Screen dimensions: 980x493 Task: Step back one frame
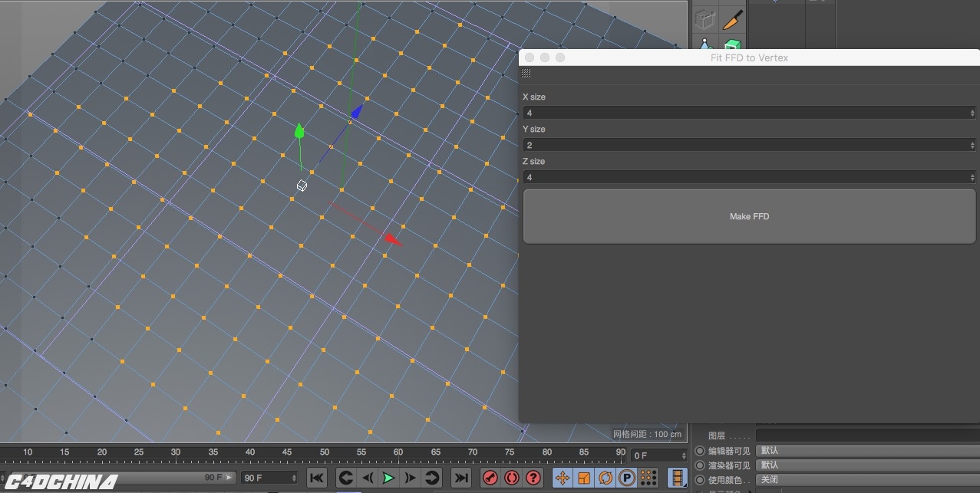pyautogui.click(x=368, y=478)
